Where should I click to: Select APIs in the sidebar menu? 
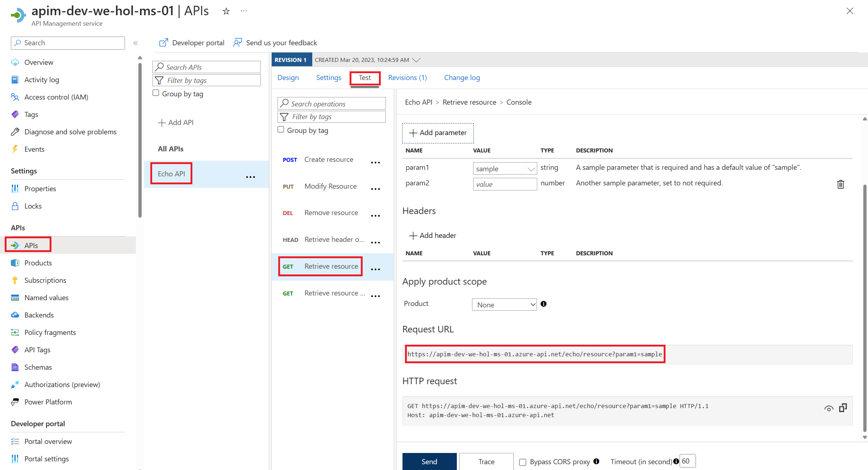coord(68,245)
